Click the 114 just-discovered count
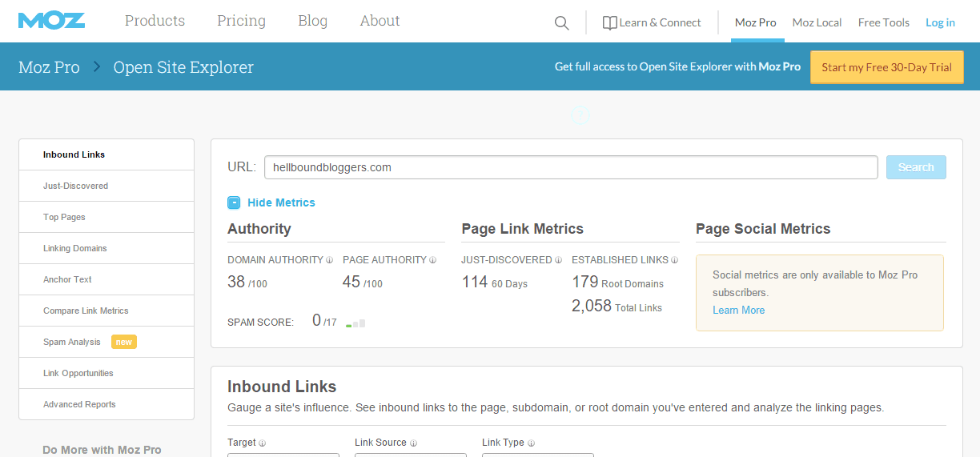Screen dimensions: 980x457 [475, 282]
